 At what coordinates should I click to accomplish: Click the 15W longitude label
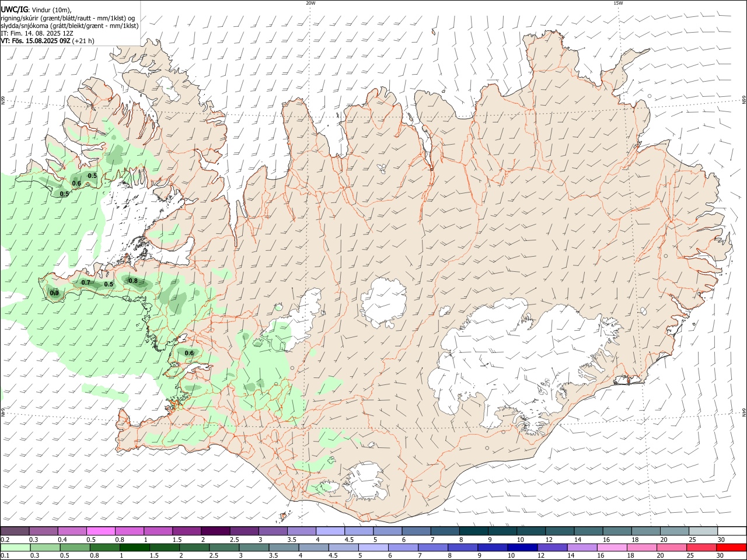click(618, 3)
